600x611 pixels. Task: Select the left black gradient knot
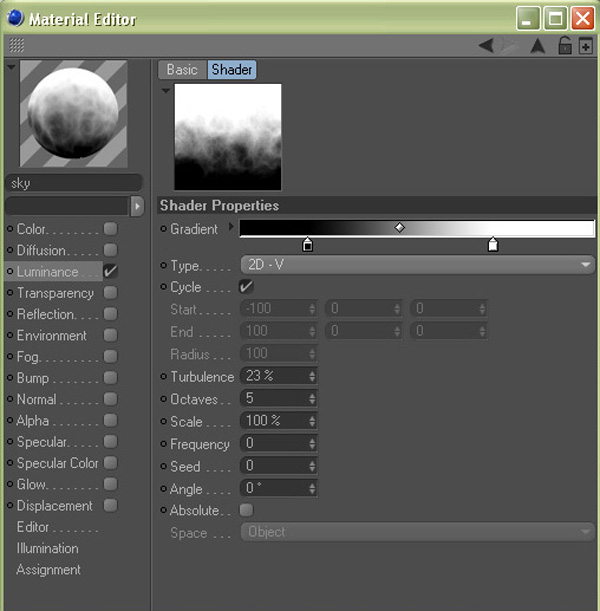pos(307,244)
